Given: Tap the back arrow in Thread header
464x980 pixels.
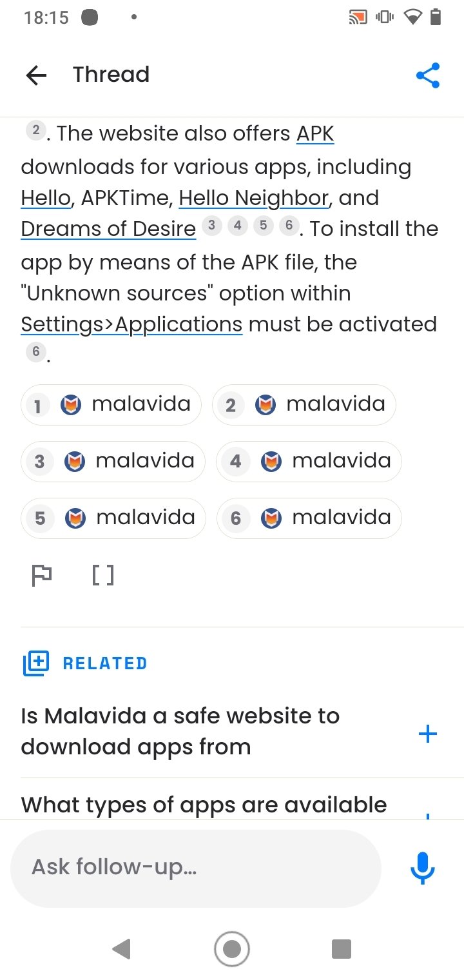Looking at the screenshot, I should click(36, 75).
